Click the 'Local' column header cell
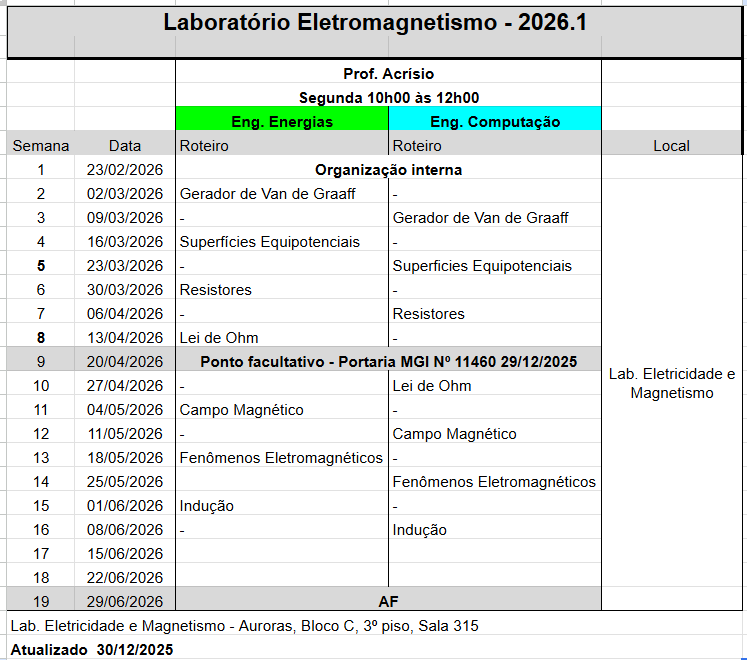Screen dimensions: 747x660 point(671,146)
